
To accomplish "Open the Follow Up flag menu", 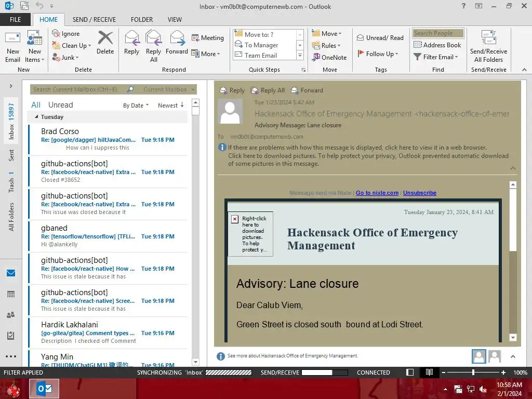I will (378, 54).
